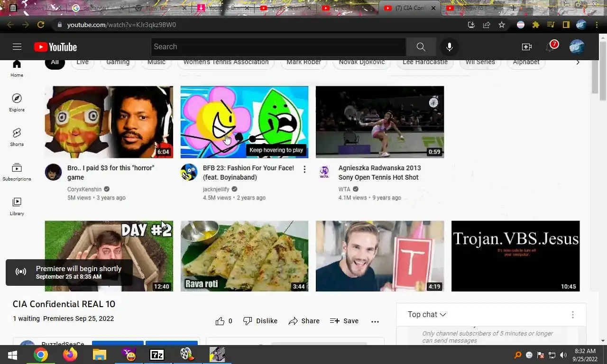Launch Firefox from the taskbar

click(x=70, y=355)
